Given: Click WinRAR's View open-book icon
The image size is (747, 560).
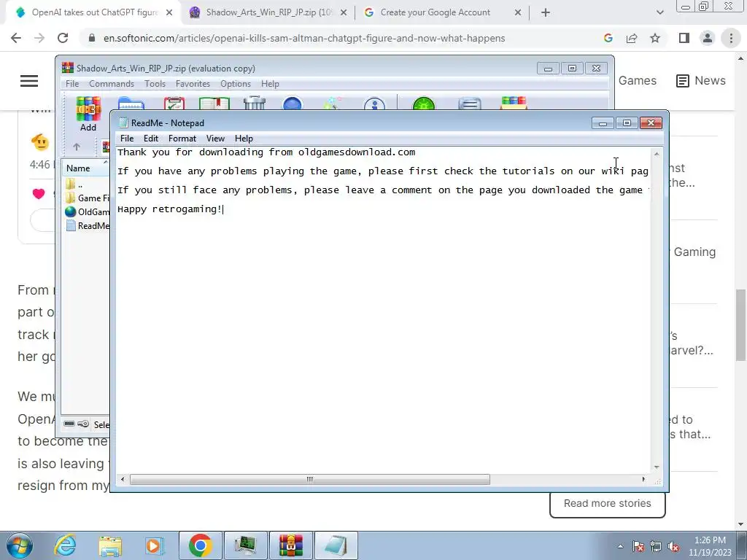Looking at the screenshot, I should coord(214,103).
